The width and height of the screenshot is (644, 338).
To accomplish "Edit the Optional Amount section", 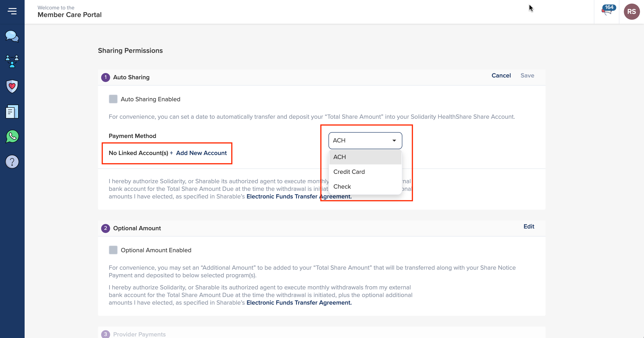I will click(x=529, y=226).
